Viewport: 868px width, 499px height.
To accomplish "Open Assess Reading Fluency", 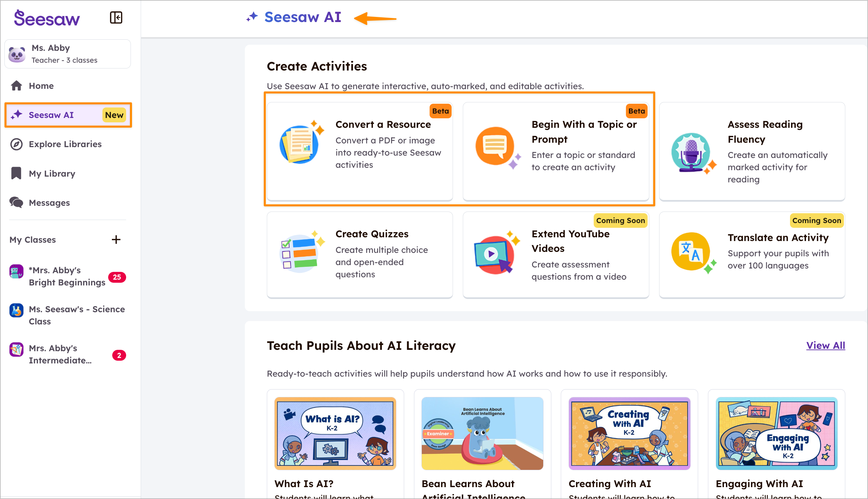I will pos(751,151).
